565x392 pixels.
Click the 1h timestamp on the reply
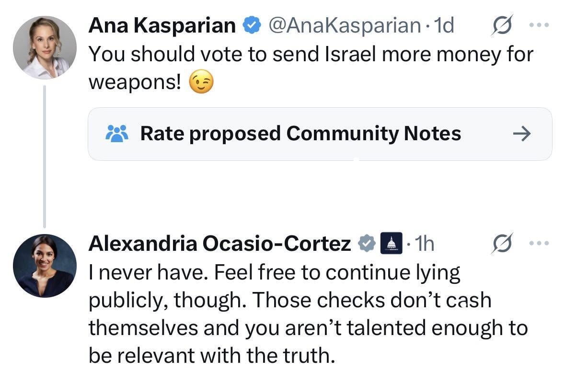(423, 244)
